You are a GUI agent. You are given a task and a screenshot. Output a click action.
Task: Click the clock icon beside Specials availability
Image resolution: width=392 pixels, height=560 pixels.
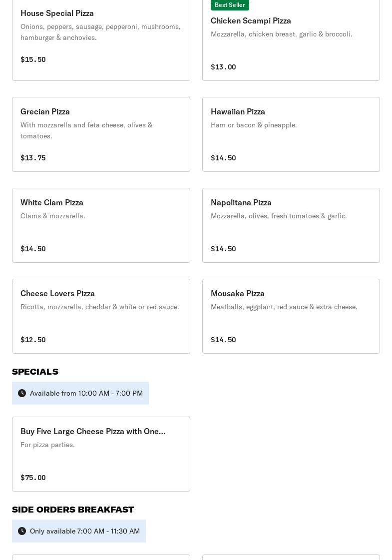pos(22,393)
